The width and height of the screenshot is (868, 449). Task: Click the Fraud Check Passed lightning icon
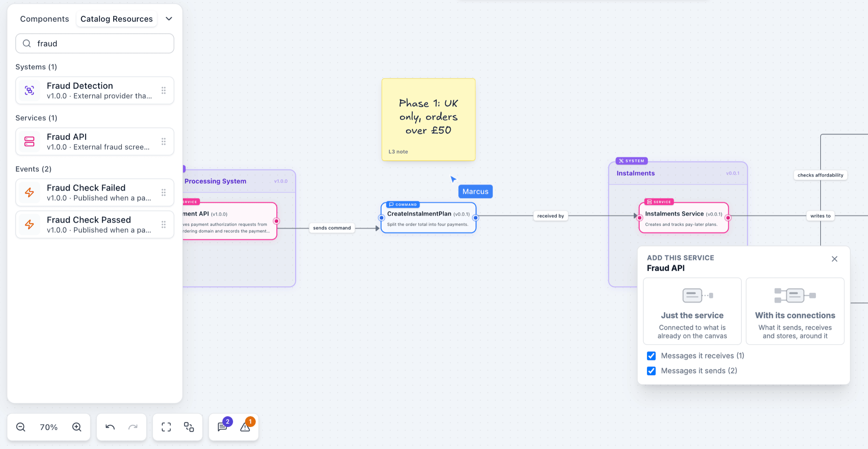[x=29, y=224]
